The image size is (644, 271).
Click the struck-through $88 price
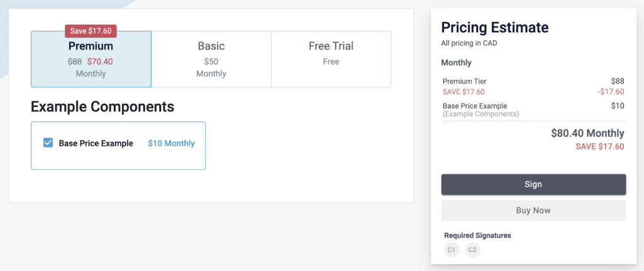click(x=75, y=62)
